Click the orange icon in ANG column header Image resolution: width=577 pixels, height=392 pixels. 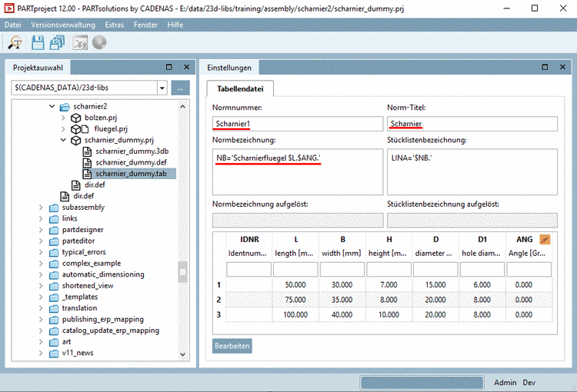click(x=545, y=240)
